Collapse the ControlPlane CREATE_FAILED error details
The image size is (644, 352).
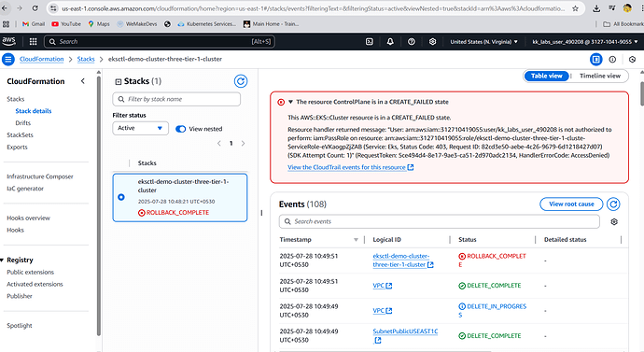[290, 102]
